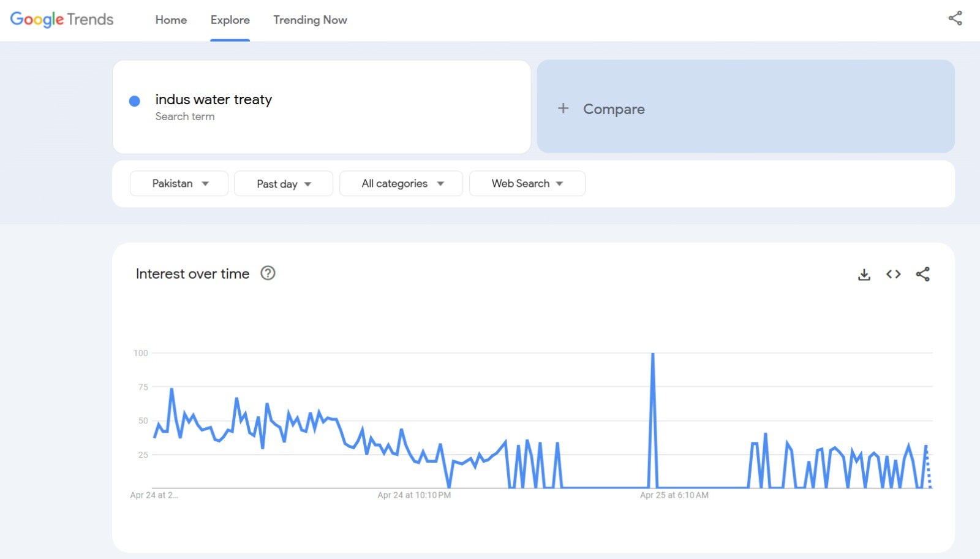Viewport: 980px width, 559px height.
Task: Click the Google Trends logo
Action: [62, 20]
